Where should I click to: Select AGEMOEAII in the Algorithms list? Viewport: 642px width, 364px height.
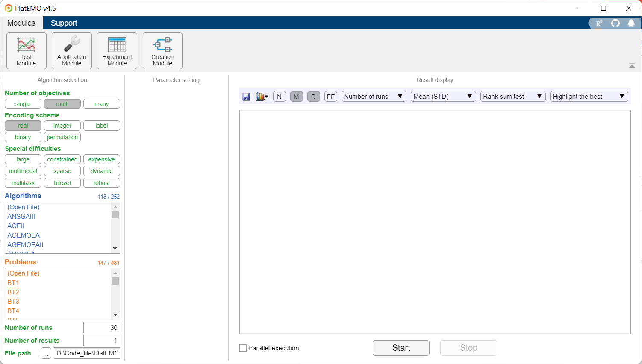point(58,245)
